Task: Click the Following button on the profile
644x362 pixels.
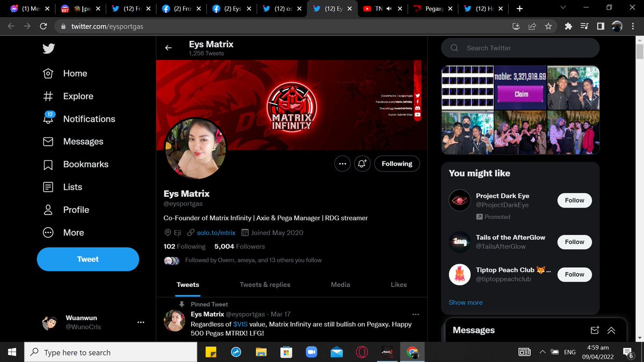Action: 397,164
